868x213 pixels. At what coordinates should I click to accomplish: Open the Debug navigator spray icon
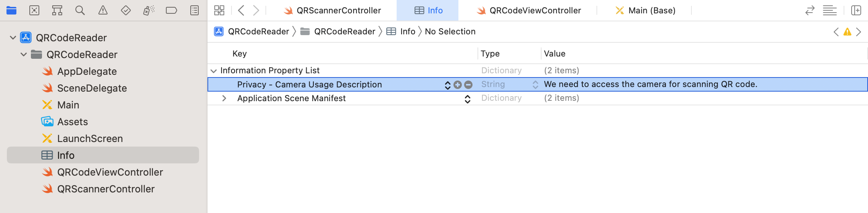149,10
